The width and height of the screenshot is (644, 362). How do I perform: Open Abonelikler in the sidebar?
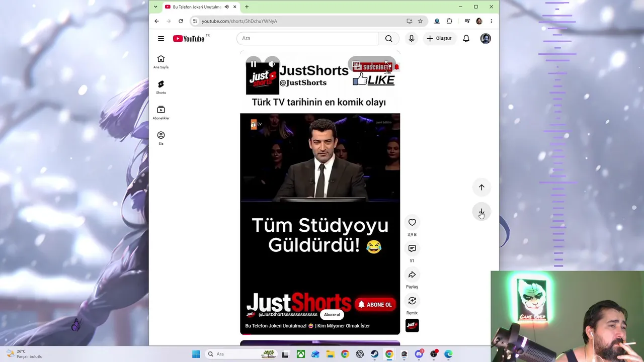tap(161, 113)
